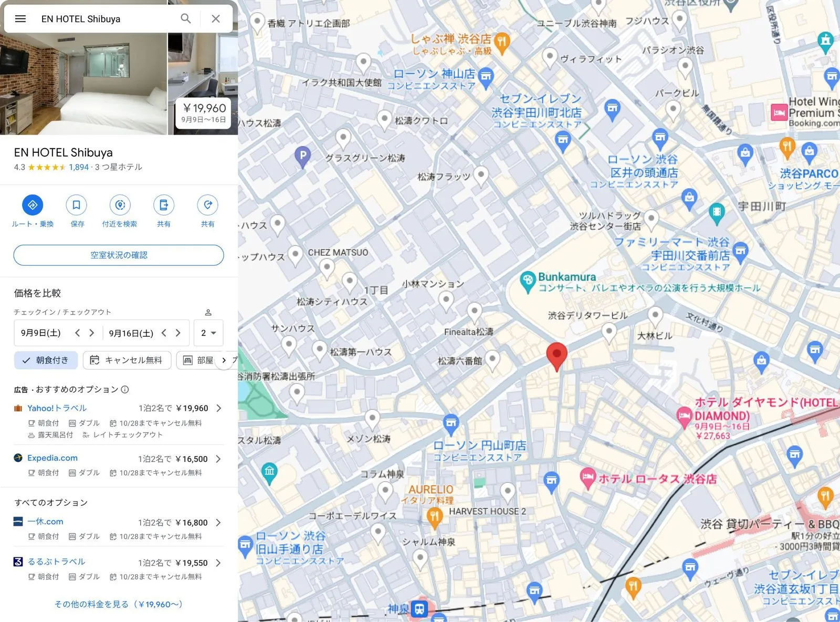Select the ローソン 円山町店 store pin
Image resolution: width=840 pixels, height=622 pixels.
tap(450, 423)
